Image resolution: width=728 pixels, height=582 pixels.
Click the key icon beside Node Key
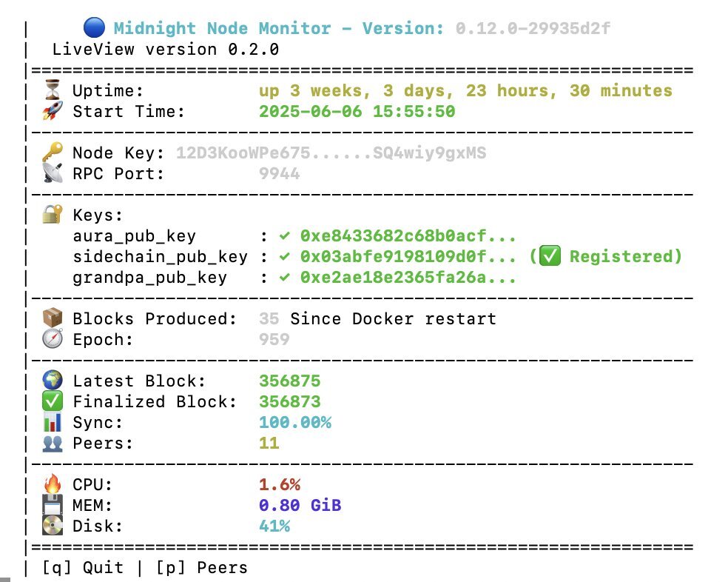tap(51, 153)
